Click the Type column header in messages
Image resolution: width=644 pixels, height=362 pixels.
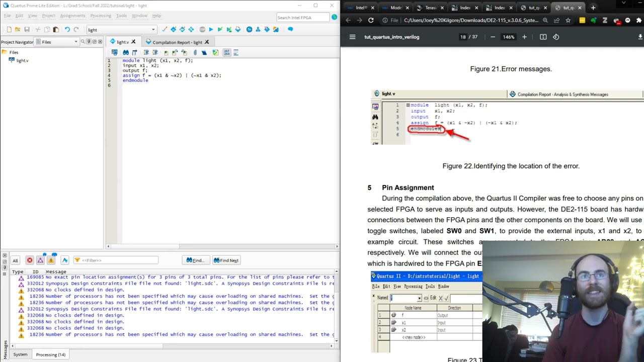[x=18, y=271]
